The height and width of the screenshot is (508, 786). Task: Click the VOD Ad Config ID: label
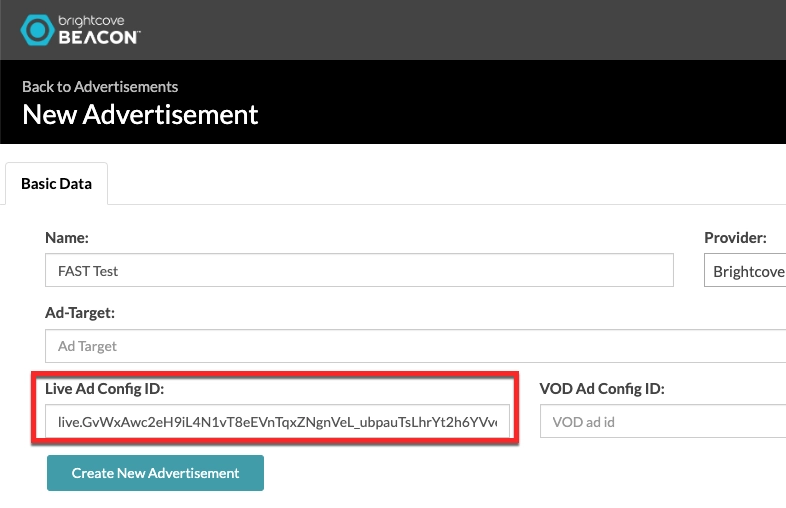602,389
